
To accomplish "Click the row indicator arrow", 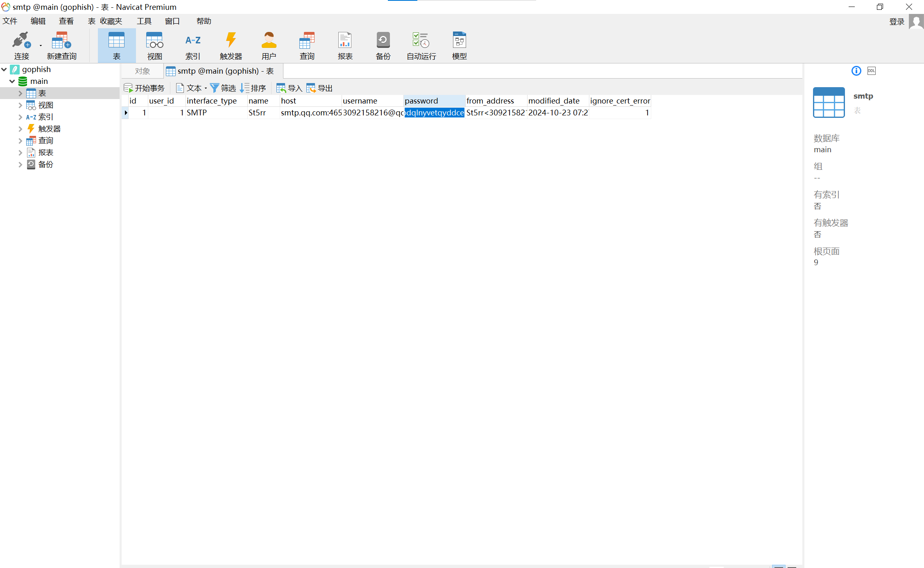I will pyautogui.click(x=126, y=113).
